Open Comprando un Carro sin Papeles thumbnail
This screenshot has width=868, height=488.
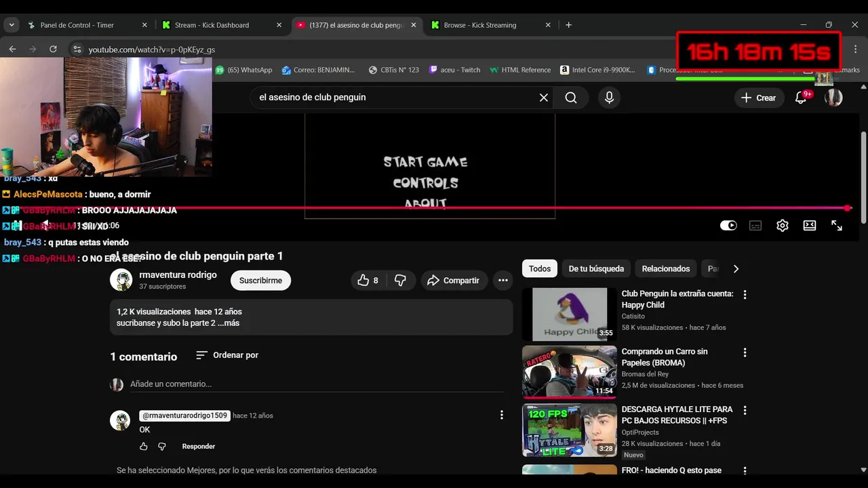point(570,372)
